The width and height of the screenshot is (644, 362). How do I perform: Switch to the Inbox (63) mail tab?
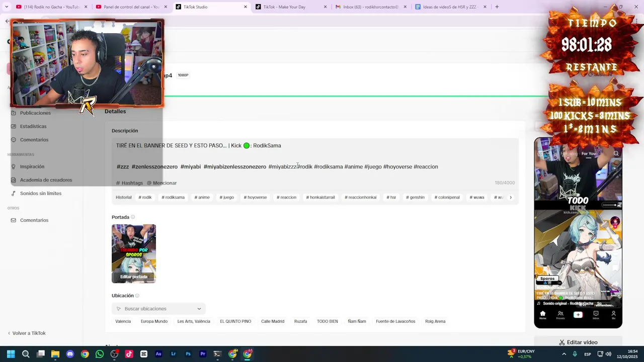point(371,7)
